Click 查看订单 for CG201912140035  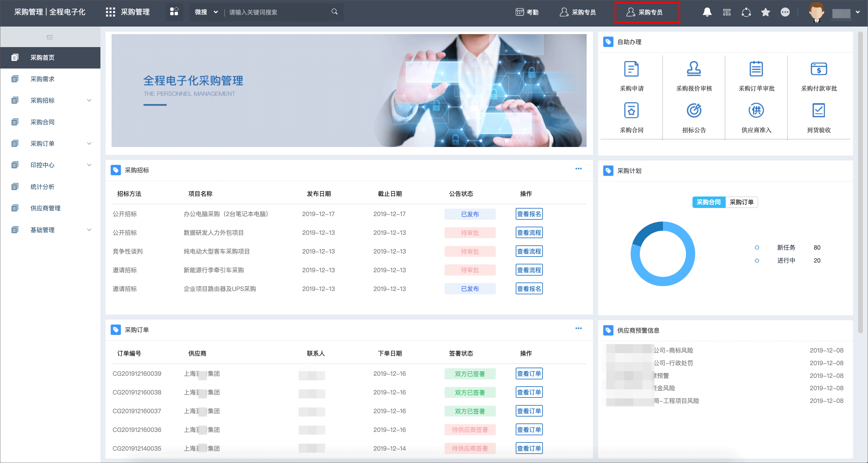pyautogui.click(x=529, y=449)
